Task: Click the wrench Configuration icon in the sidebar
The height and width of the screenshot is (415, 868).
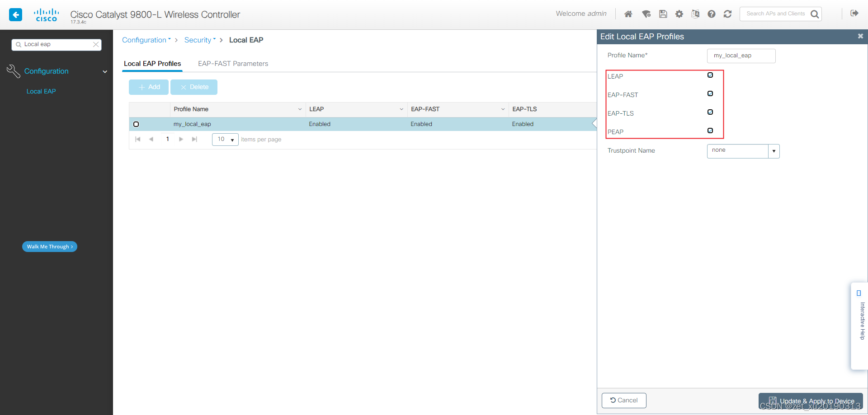Action: pos(13,71)
